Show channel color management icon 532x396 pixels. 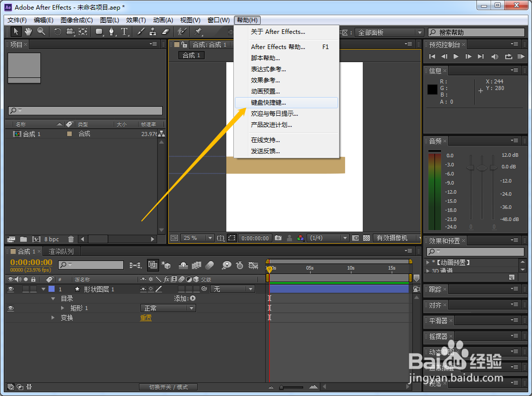click(300, 238)
